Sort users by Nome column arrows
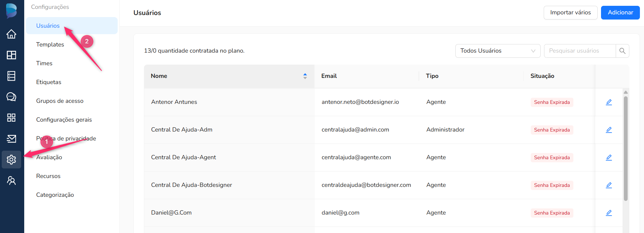Image resolution: width=644 pixels, height=233 pixels. coord(305,76)
